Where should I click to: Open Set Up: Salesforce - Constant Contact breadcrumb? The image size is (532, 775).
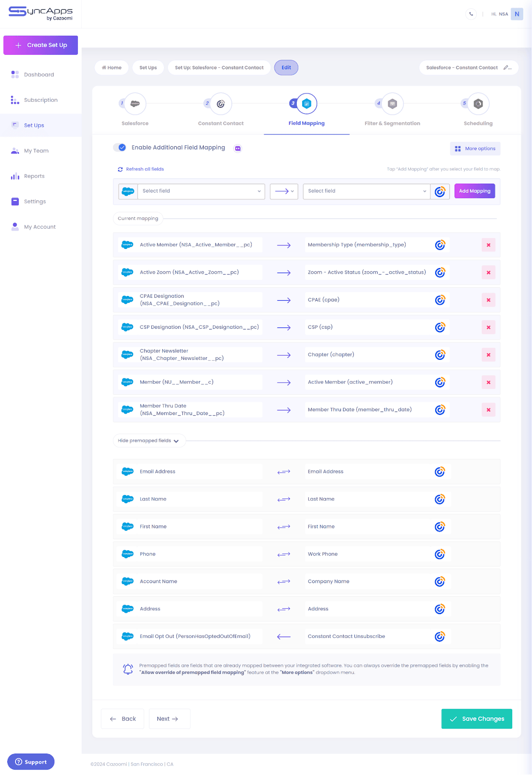pos(219,68)
